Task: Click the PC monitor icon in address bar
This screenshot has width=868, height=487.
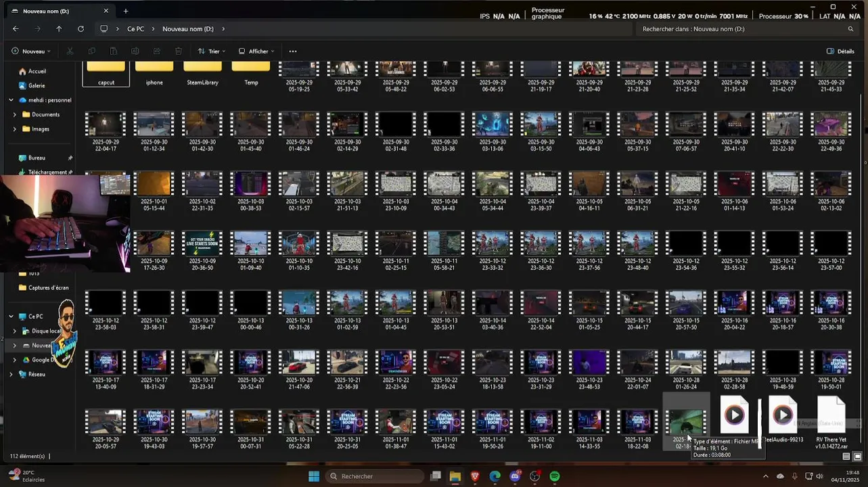Action: [x=104, y=29]
